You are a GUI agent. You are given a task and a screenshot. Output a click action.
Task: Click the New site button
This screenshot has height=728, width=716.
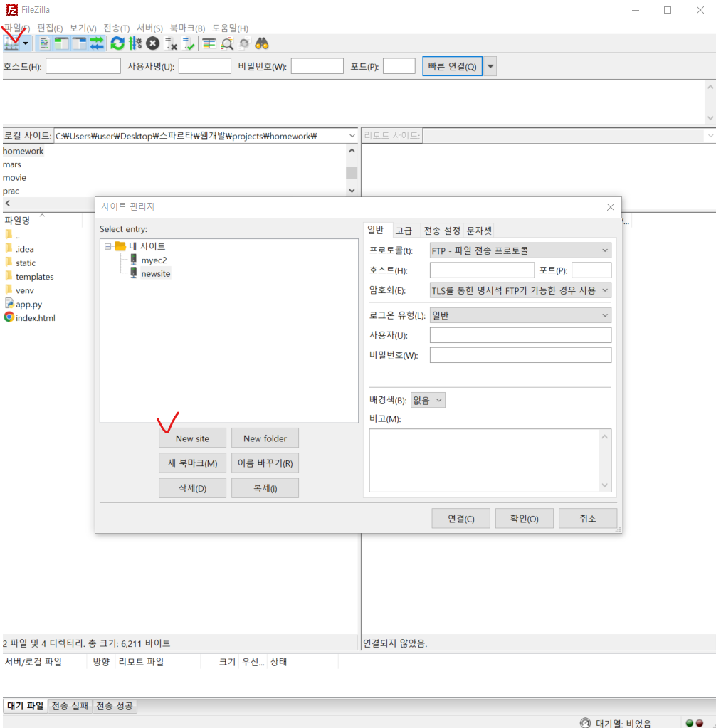tap(192, 438)
